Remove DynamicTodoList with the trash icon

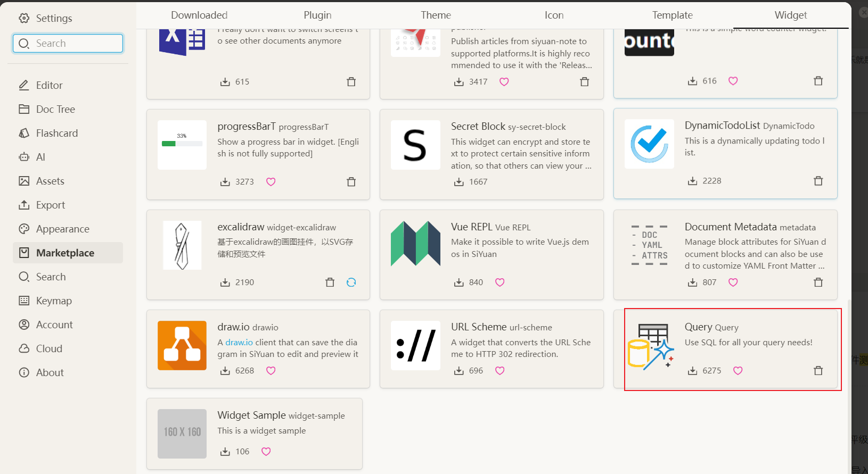pyautogui.click(x=818, y=181)
